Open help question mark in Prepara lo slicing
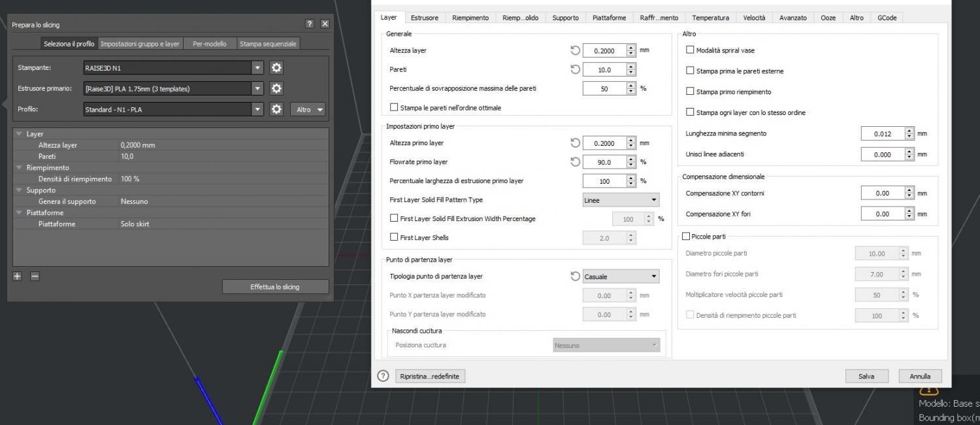The width and height of the screenshot is (980, 425). [310, 24]
